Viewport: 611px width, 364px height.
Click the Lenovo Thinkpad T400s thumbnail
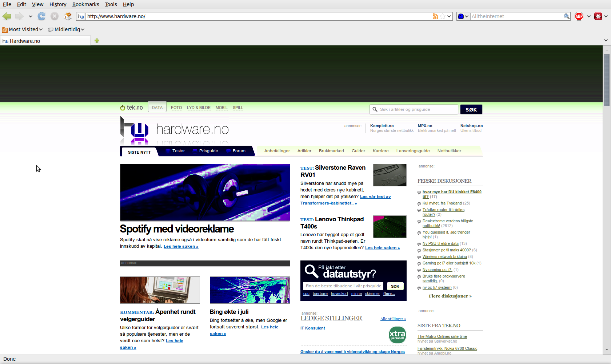[x=390, y=227]
